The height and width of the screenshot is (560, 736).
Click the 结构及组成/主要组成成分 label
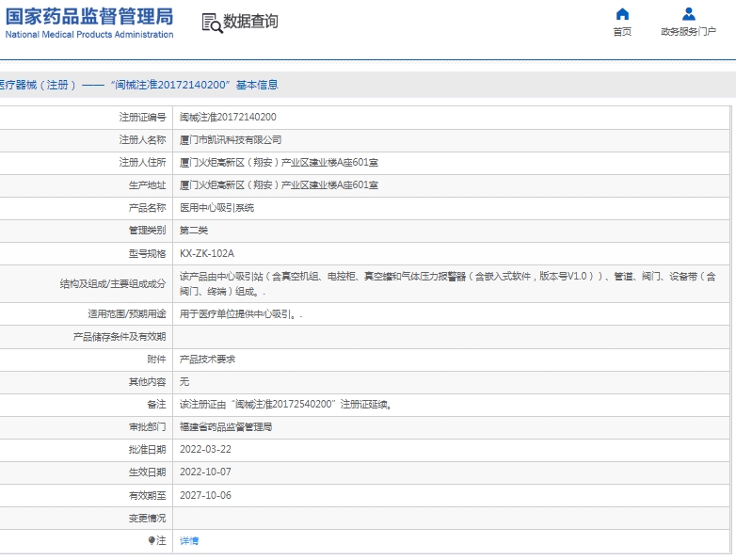pos(113,283)
